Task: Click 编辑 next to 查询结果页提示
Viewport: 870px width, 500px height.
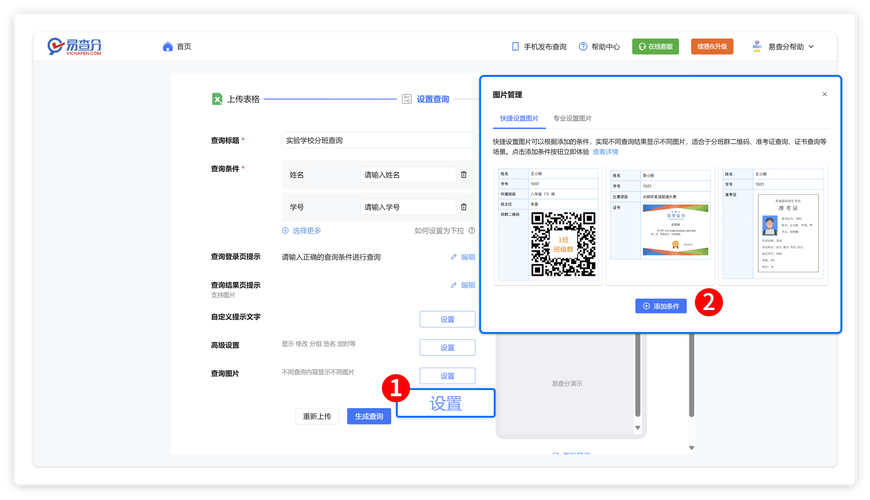Action: click(468, 285)
